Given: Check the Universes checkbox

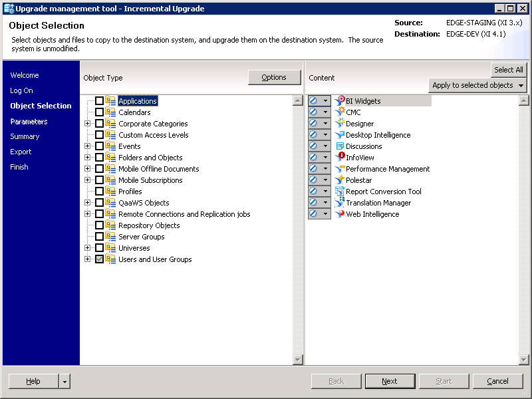Looking at the screenshot, I should (x=99, y=247).
